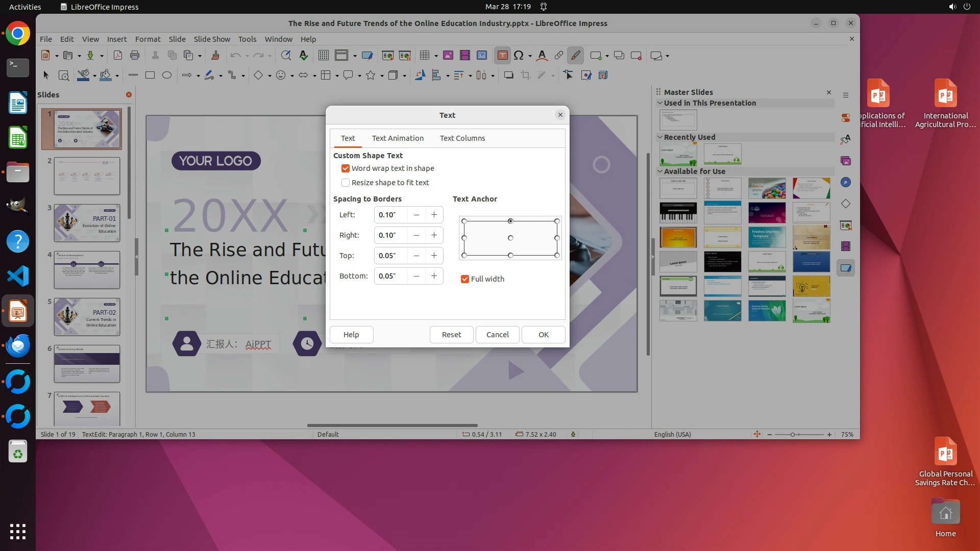This screenshot has height=551, width=980.
Task: Click the Reset button
Action: (x=451, y=335)
